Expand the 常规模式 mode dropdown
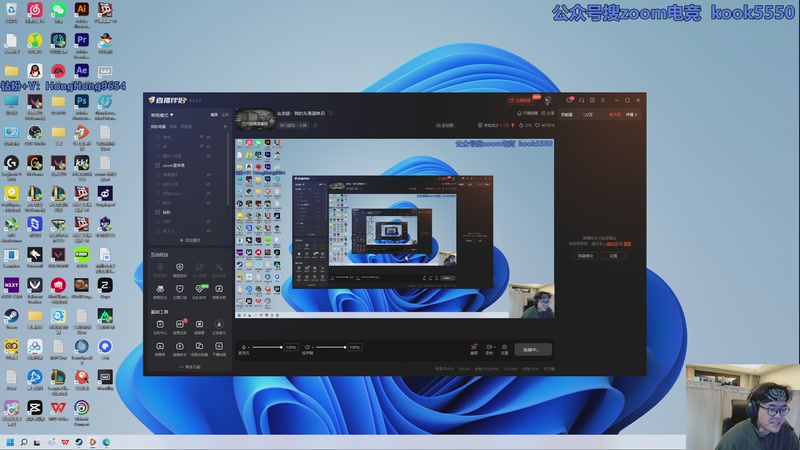The height and width of the screenshot is (450, 800). [x=162, y=115]
